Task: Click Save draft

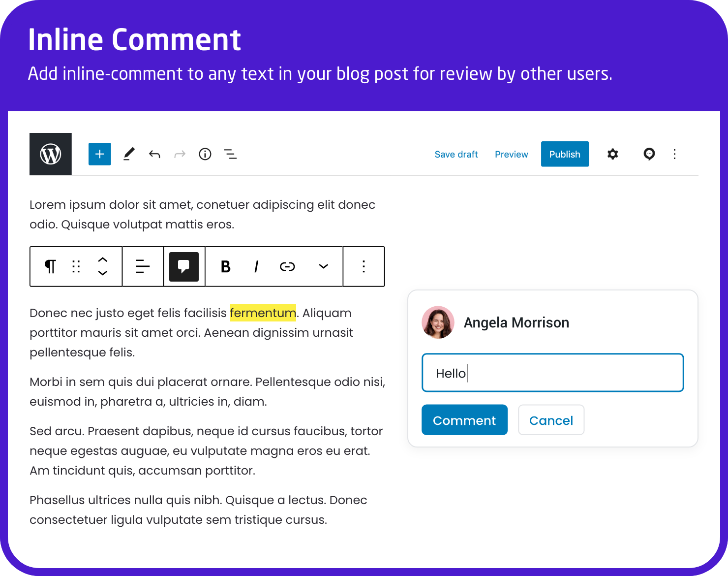Action: coord(456,154)
